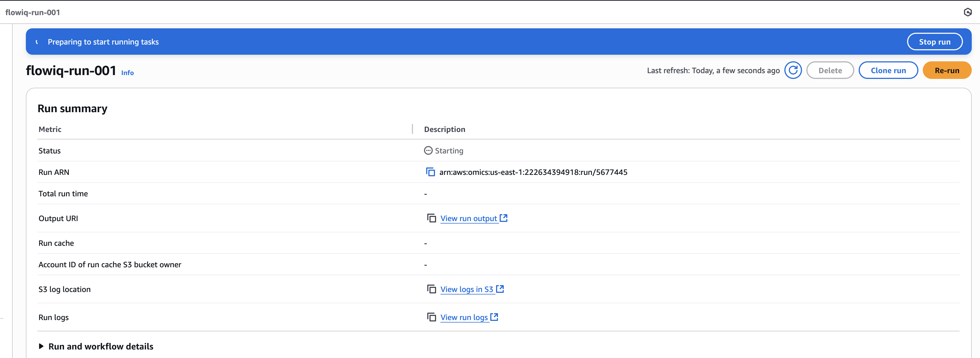Copy the Run ARN value
980x358 pixels.
(430, 172)
